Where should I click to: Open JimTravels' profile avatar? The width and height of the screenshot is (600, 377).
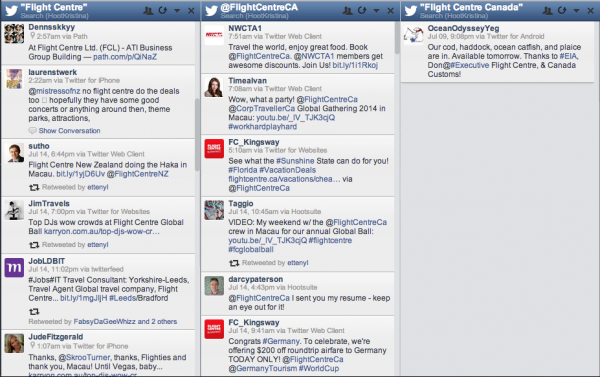(14, 210)
